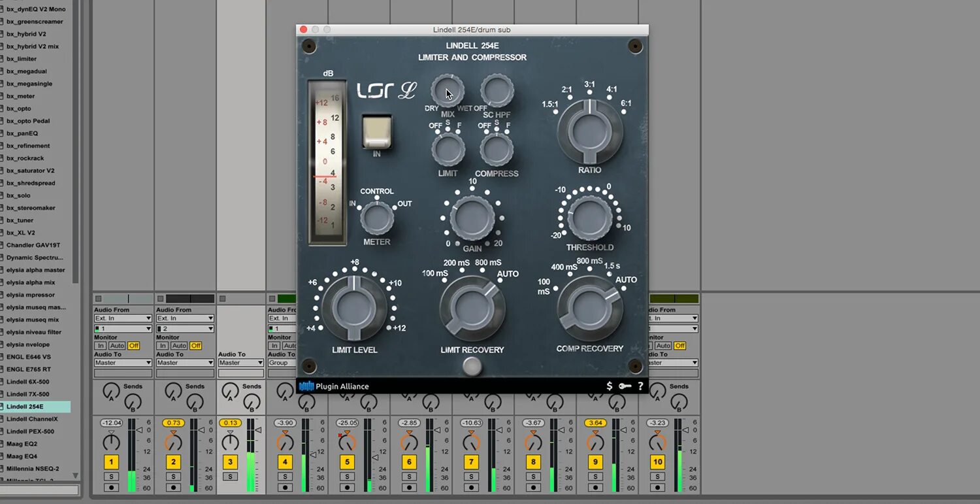The width and height of the screenshot is (980, 504).
Task: Click Send B knob on track 3
Action: (x=252, y=403)
